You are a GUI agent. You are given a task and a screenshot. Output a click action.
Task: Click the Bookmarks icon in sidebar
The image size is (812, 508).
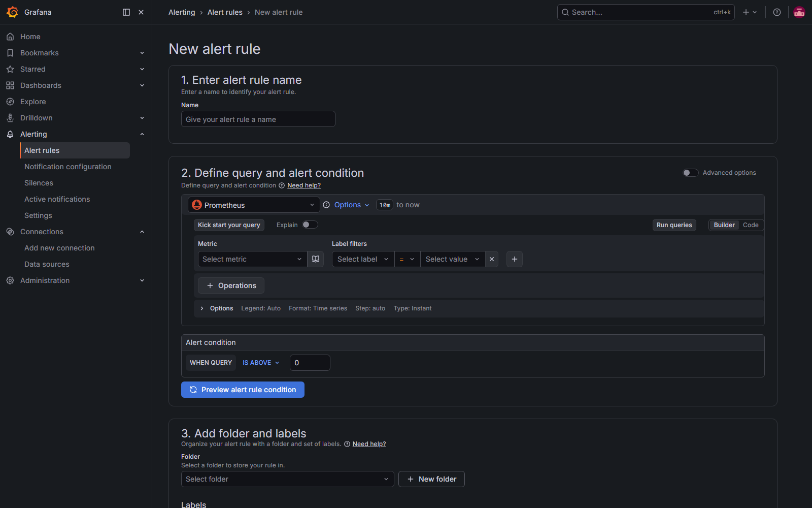[10, 53]
